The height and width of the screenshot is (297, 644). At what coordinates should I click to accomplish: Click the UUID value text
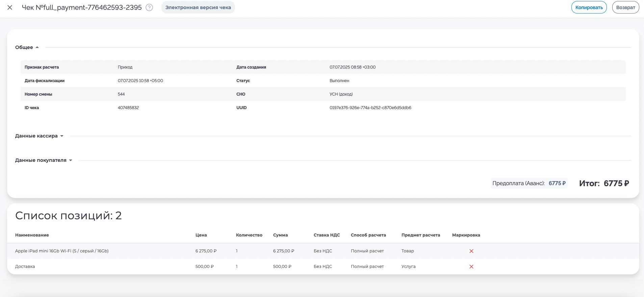click(370, 108)
